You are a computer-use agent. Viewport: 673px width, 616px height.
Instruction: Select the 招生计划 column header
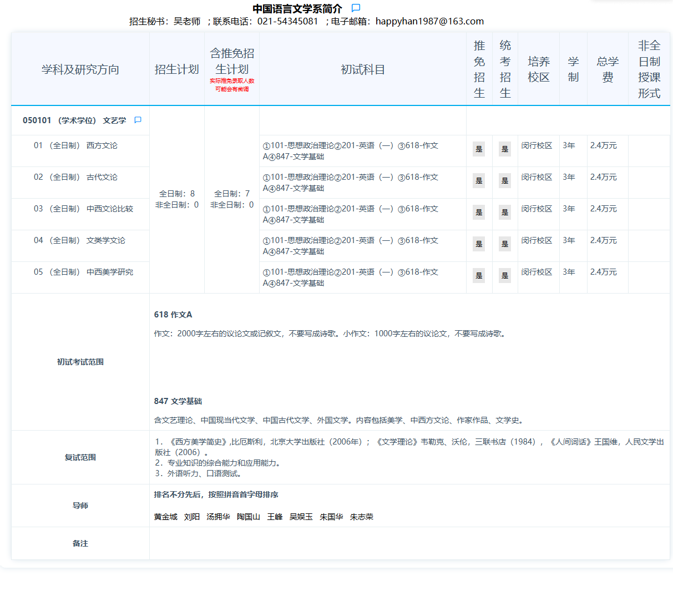[x=176, y=69]
